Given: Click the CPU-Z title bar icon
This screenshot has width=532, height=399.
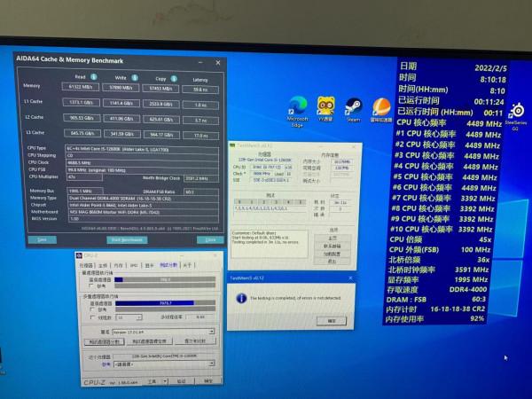Looking at the screenshot, I should [x=80, y=255].
